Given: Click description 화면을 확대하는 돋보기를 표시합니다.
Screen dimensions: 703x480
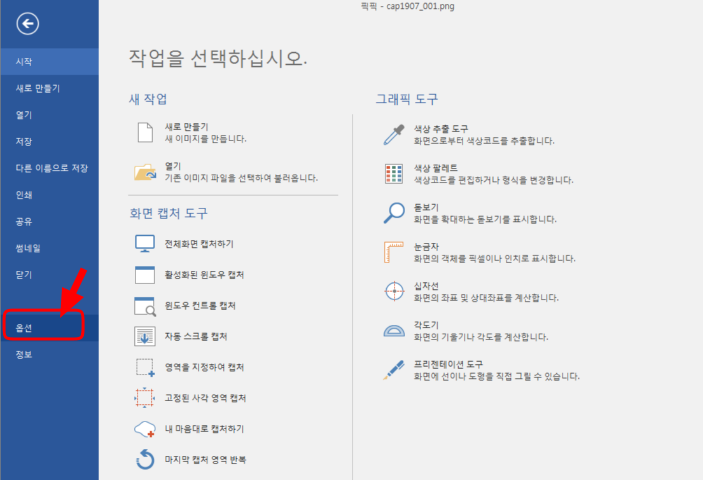Looking at the screenshot, I should pyautogui.click(x=485, y=219).
